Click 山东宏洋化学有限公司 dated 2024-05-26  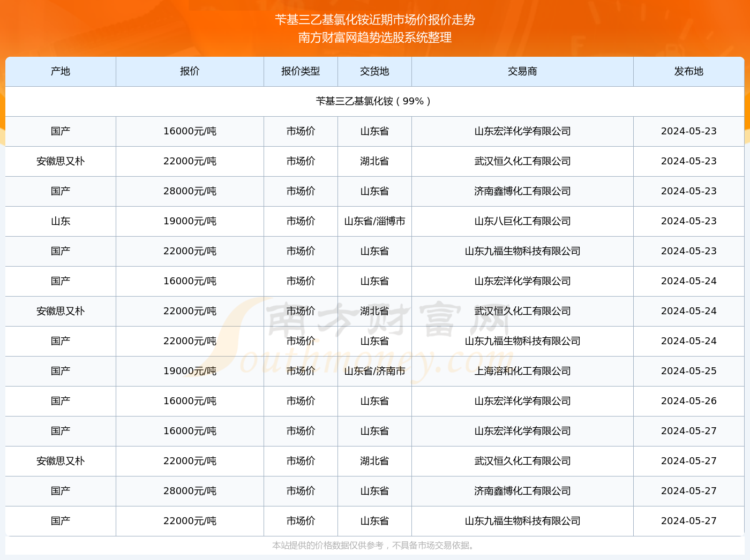(522, 401)
